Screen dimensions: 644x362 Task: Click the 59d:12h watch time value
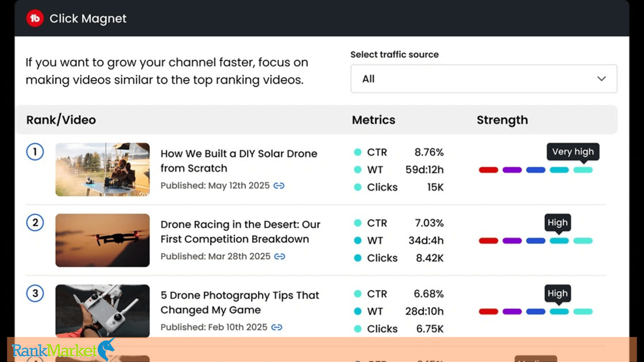(425, 170)
